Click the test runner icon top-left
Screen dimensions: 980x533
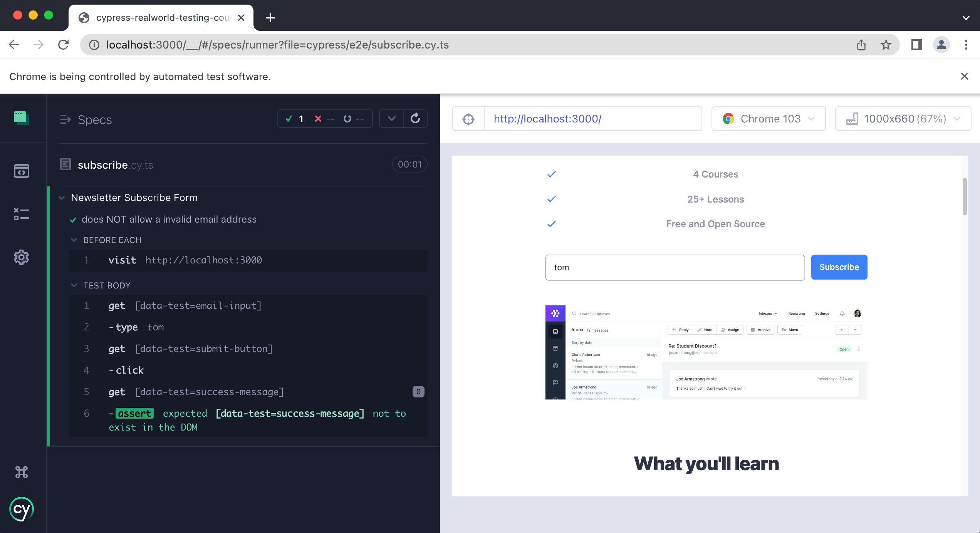coord(20,119)
